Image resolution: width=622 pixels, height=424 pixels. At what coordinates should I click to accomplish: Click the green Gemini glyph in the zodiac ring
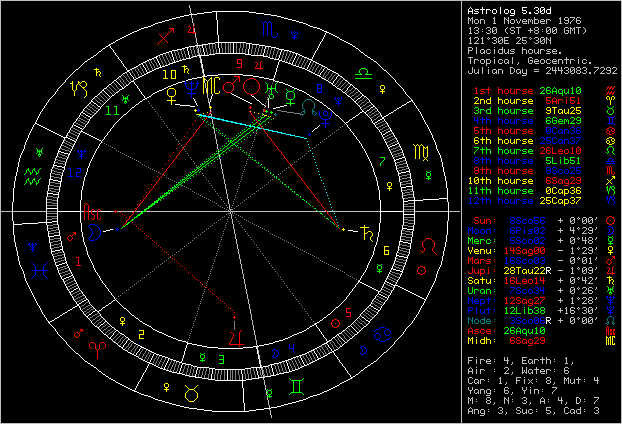[x=297, y=387]
